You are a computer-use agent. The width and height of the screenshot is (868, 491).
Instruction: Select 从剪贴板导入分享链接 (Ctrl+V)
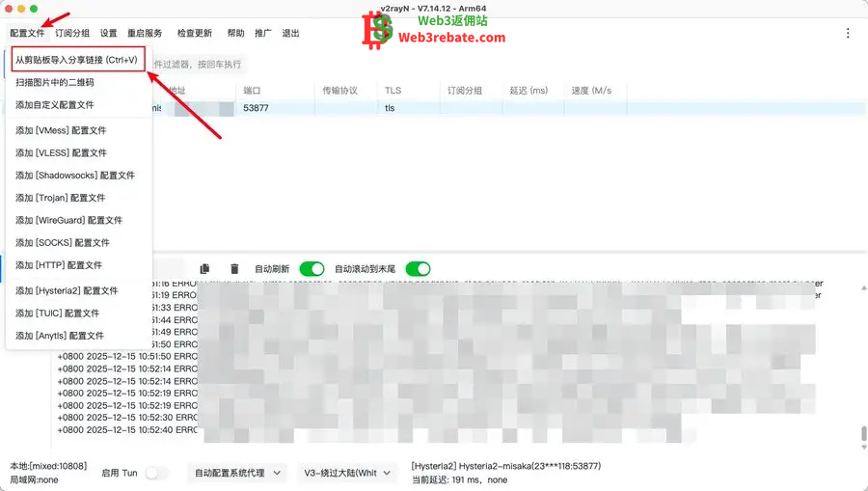[x=78, y=60]
